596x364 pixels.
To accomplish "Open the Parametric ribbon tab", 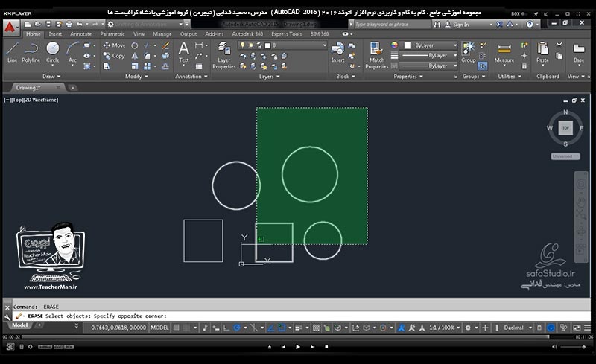I will (x=112, y=33).
